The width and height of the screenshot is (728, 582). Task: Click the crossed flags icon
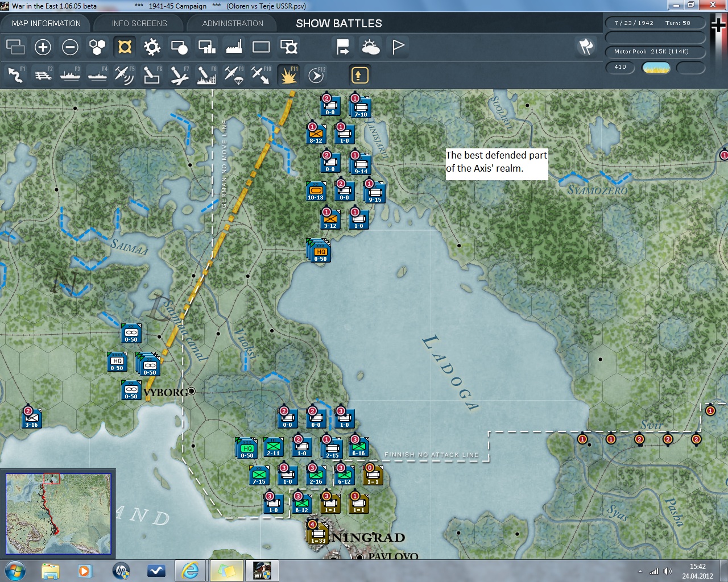pos(586,47)
